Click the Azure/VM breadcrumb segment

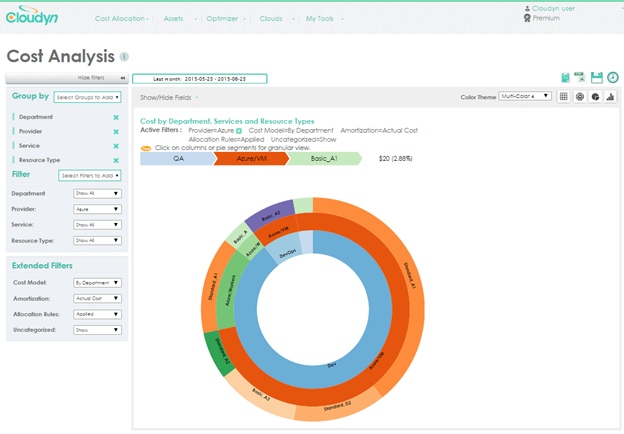coord(251,159)
